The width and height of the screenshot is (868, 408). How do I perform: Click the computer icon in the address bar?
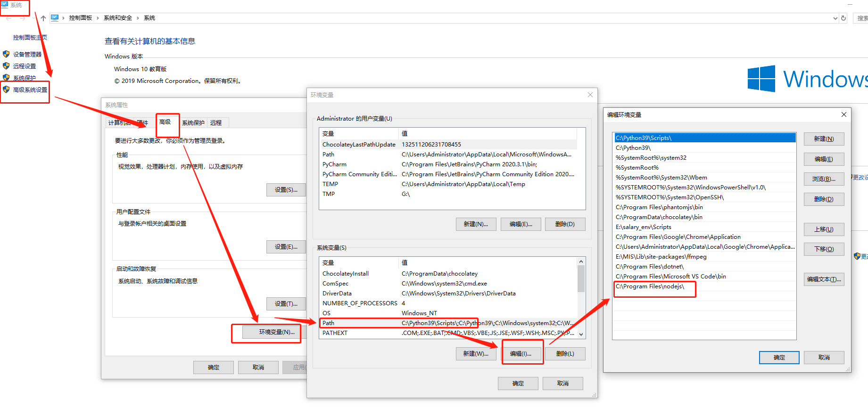click(x=55, y=18)
